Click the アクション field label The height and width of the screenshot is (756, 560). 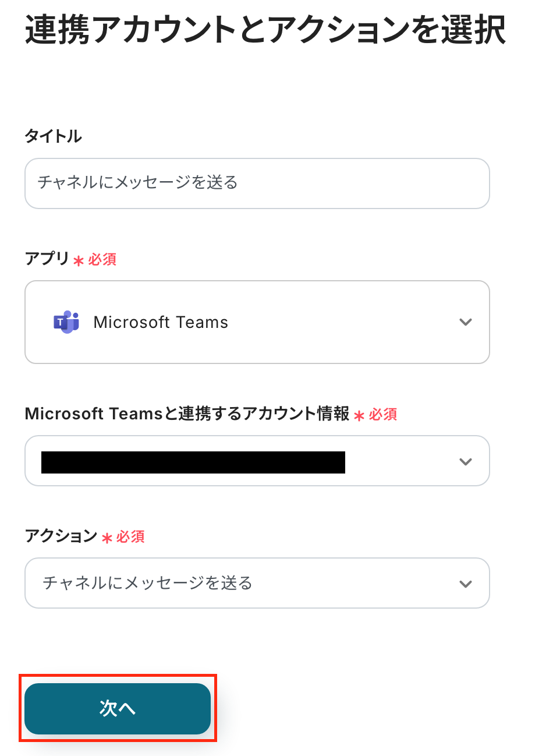(x=61, y=536)
